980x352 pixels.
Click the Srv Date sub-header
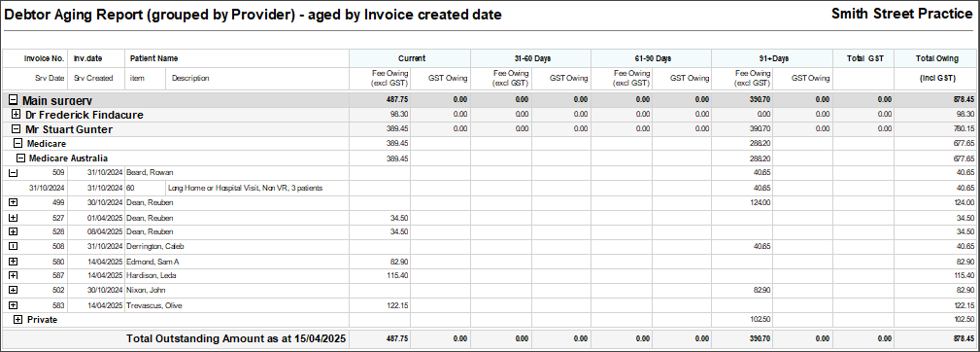[49, 79]
